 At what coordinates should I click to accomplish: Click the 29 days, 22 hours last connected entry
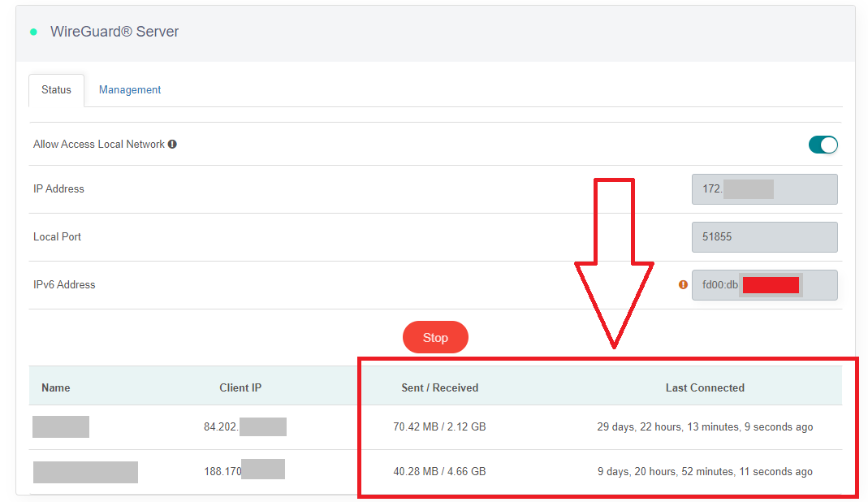[x=705, y=426]
